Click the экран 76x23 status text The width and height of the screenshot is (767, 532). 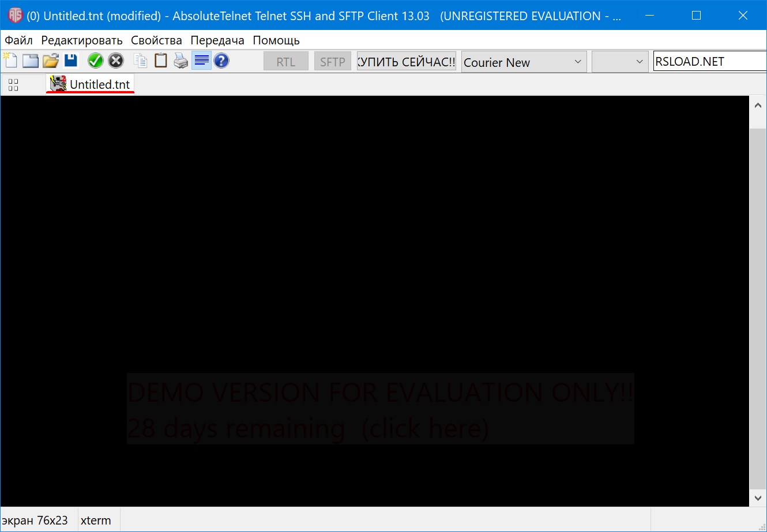click(35, 520)
